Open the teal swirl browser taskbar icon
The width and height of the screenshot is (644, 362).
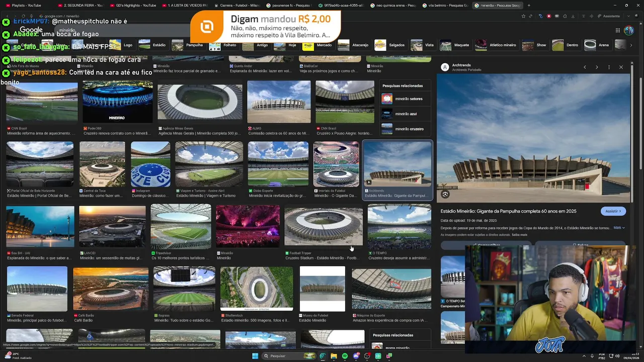(323, 356)
